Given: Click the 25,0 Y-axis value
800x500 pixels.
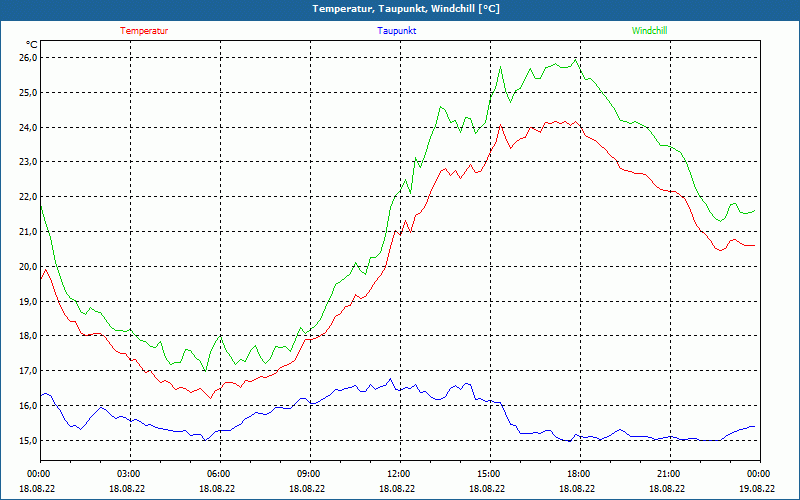Looking at the screenshot, I should pos(29,92).
